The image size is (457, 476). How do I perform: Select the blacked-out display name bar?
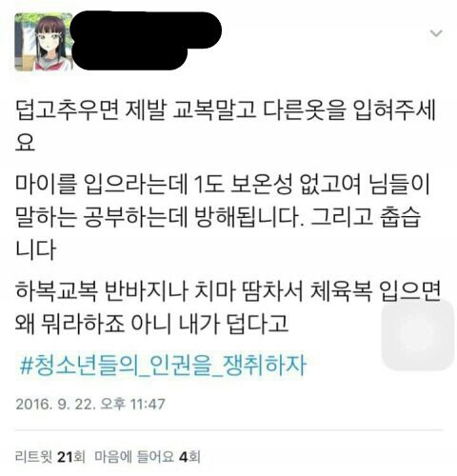point(146,30)
